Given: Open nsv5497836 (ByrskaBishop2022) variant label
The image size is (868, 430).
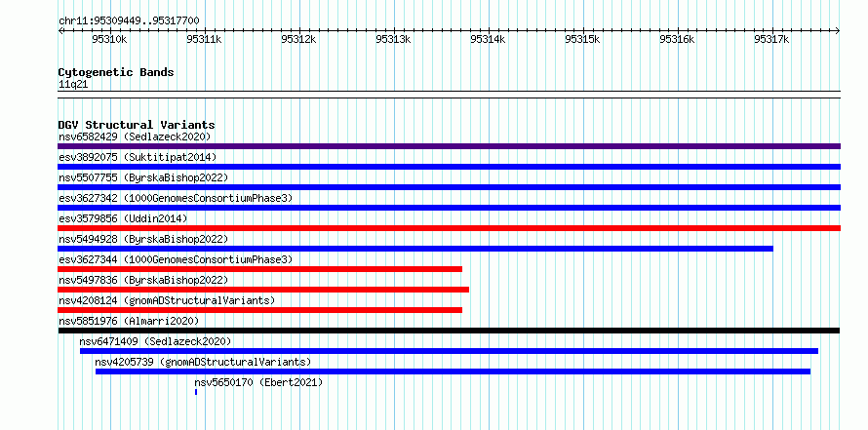Looking at the screenshot, I should (143, 280).
